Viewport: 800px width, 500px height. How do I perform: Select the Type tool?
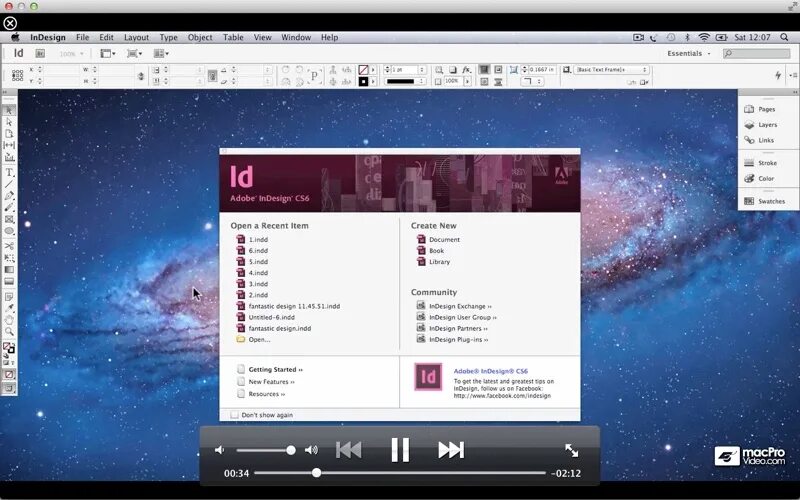[x=9, y=172]
